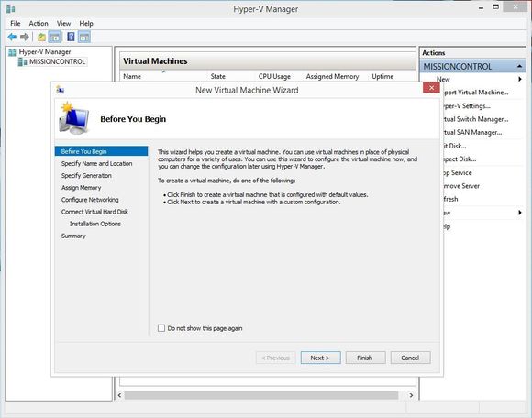This screenshot has width=532, height=418.
Task: Select Specify Name and Location wizard step
Action: [x=96, y=164]
